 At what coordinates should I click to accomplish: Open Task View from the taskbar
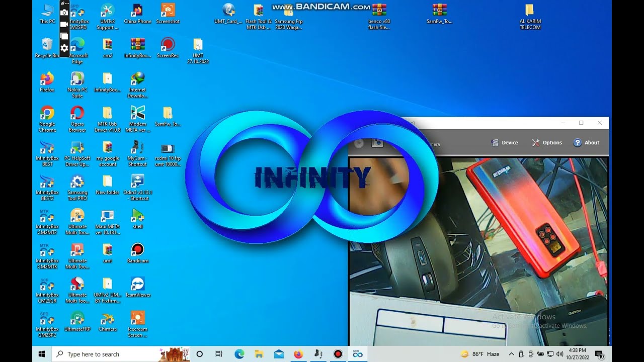click(x=219, y=354)
